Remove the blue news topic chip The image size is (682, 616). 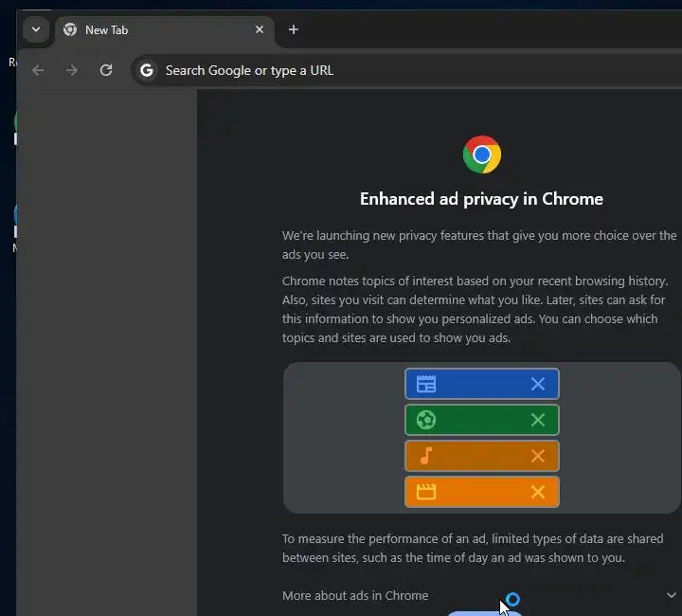tap(538, 384)
